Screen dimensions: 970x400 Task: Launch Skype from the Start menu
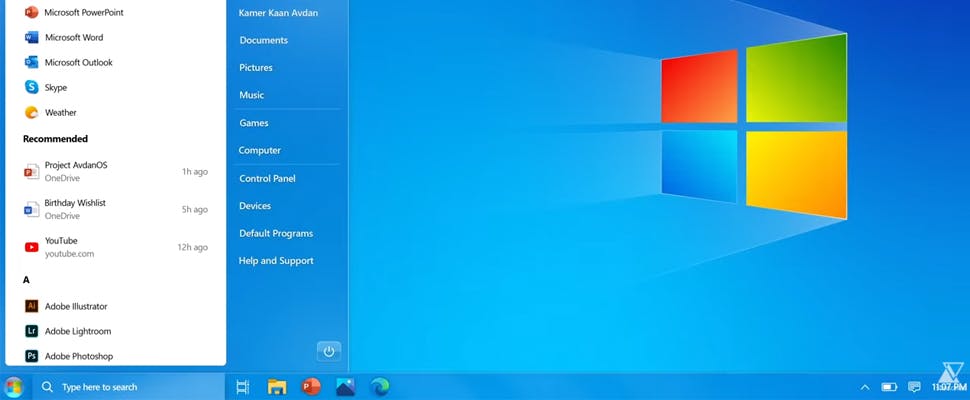click(x=46, y=88)
